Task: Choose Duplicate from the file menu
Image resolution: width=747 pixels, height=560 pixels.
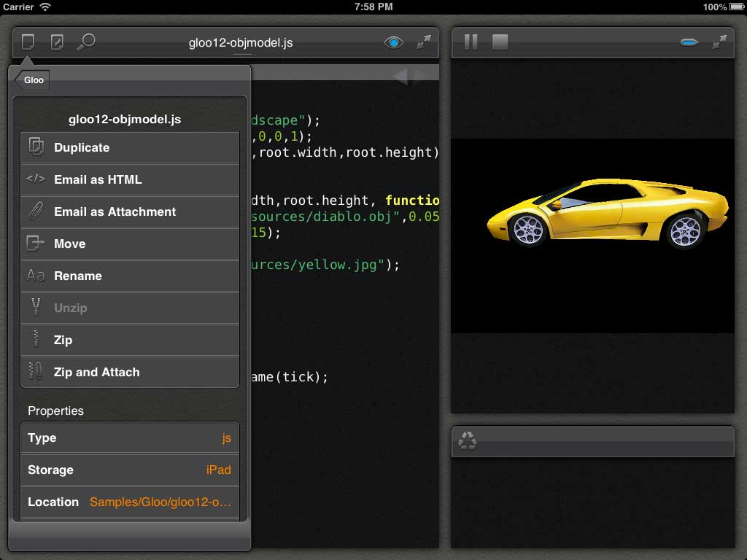Action: 130,147
